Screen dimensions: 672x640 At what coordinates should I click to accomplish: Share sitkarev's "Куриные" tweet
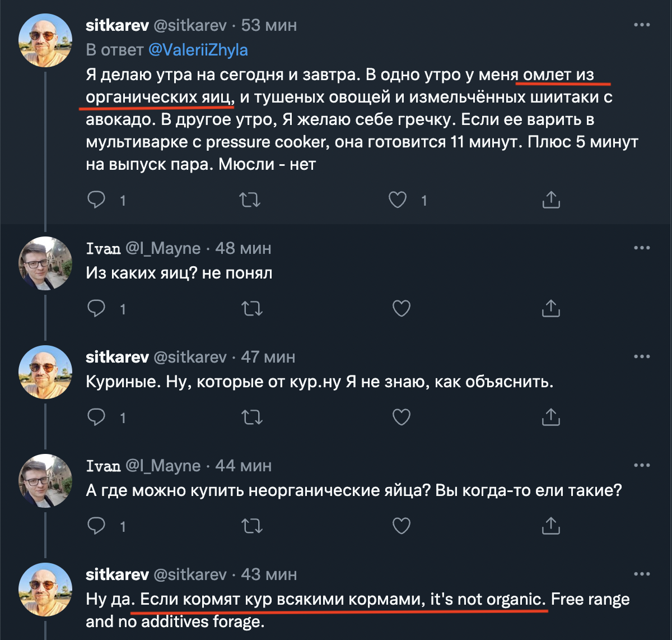coord(551,417)
